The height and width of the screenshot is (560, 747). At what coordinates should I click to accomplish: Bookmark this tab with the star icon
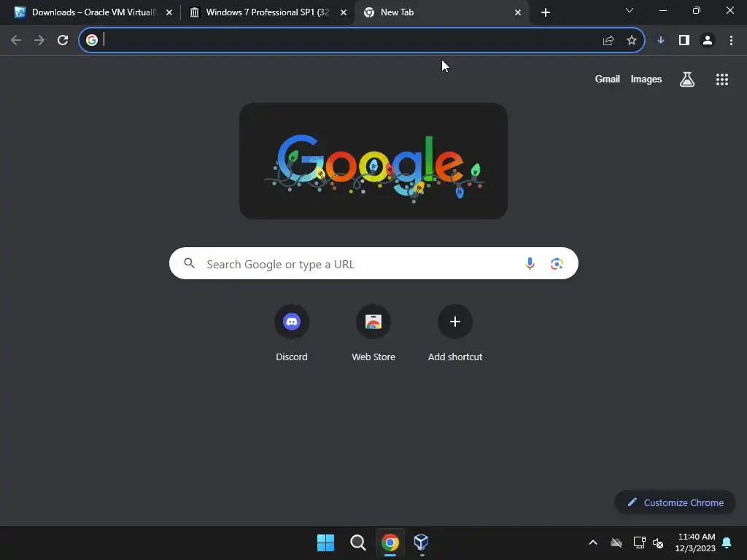click(632, 41)
